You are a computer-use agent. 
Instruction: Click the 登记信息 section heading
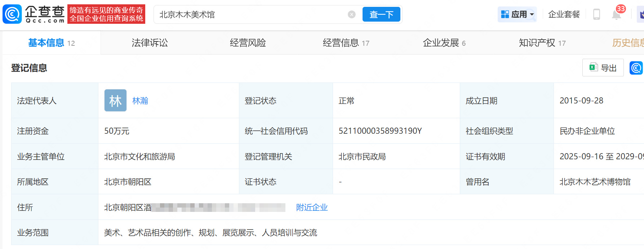tap(29, 68)
